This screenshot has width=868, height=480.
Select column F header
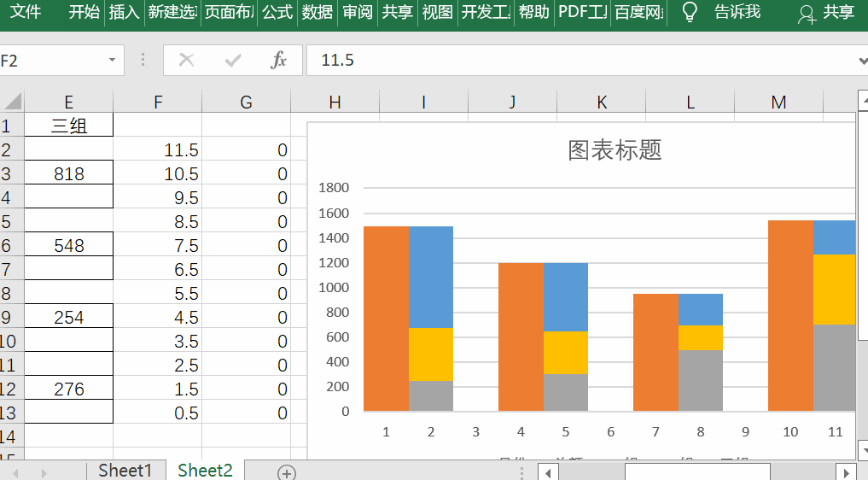158,102
